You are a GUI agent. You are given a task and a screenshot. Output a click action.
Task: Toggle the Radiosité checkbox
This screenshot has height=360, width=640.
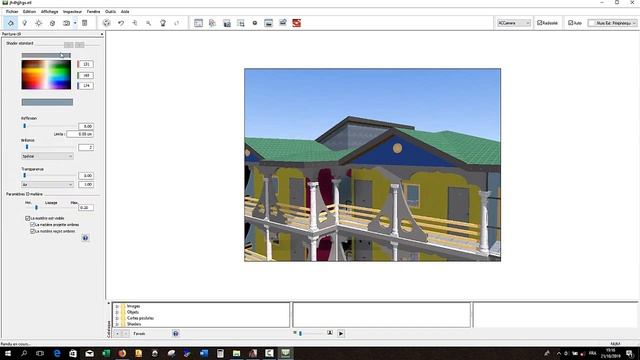tap(539, 23)
